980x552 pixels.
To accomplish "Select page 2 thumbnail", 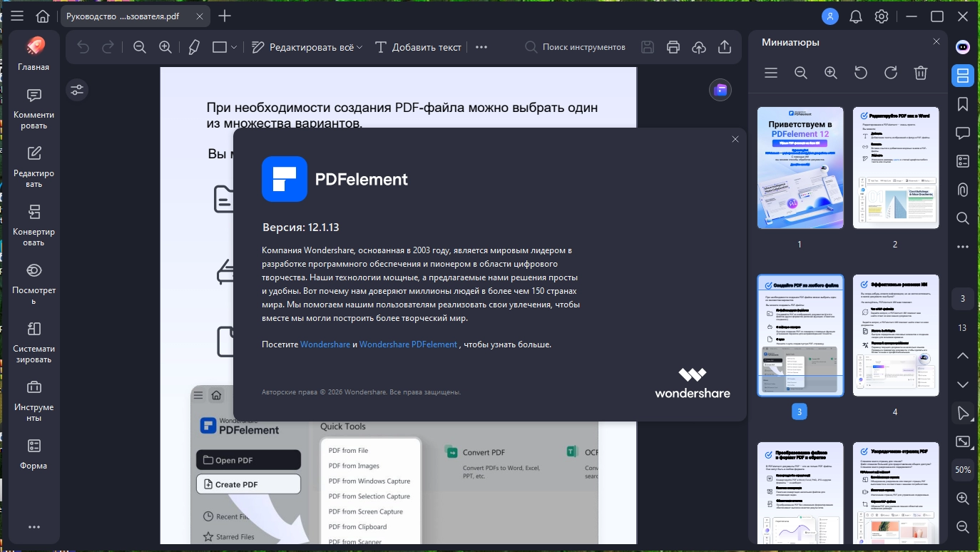I will (x=896, y=168).
